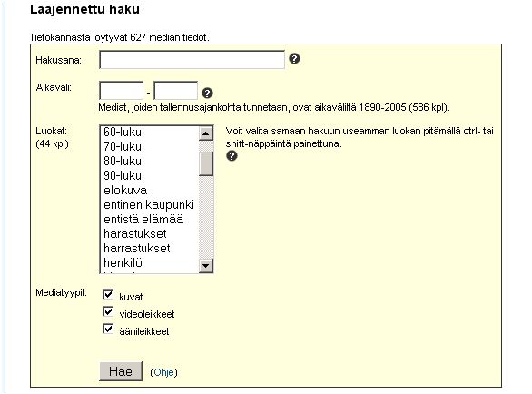Open help icon below Luokat instructions
532x394 pixels.
click(x=232, y=156)
